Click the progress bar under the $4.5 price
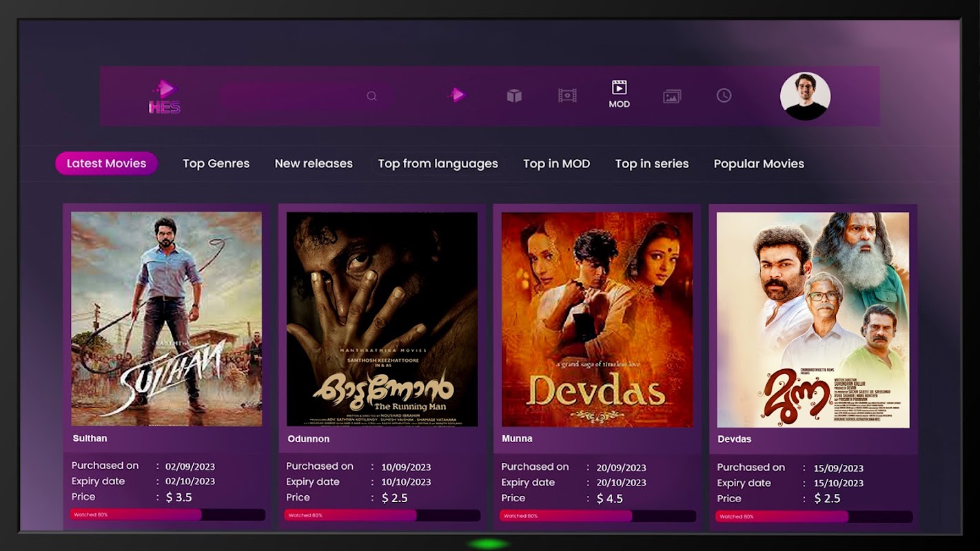Viewport: 980px width, 551px height. pos(598,516)
